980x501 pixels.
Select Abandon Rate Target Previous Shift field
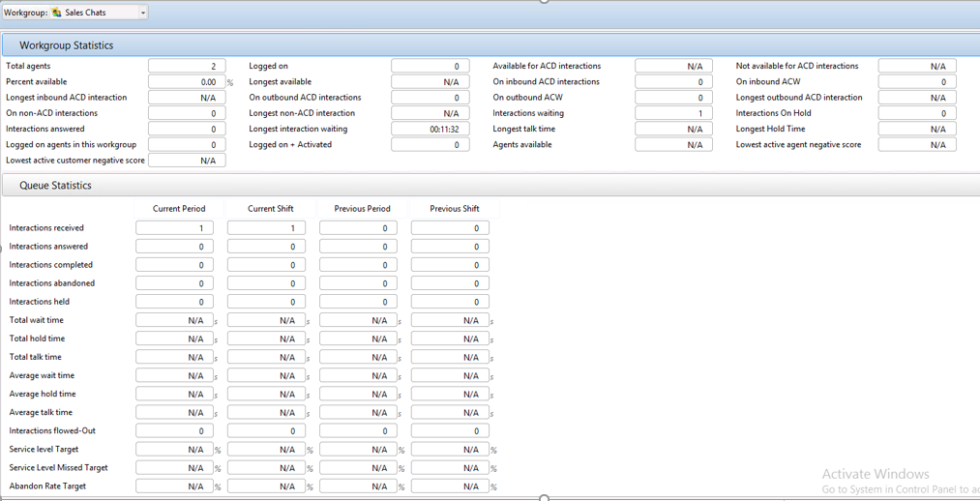pyautogui.click(x=450, y=486)
